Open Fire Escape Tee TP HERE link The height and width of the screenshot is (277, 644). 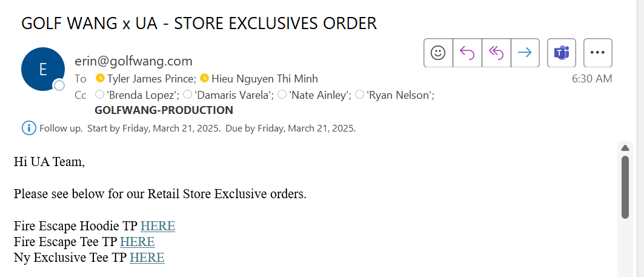pos(137,242)
